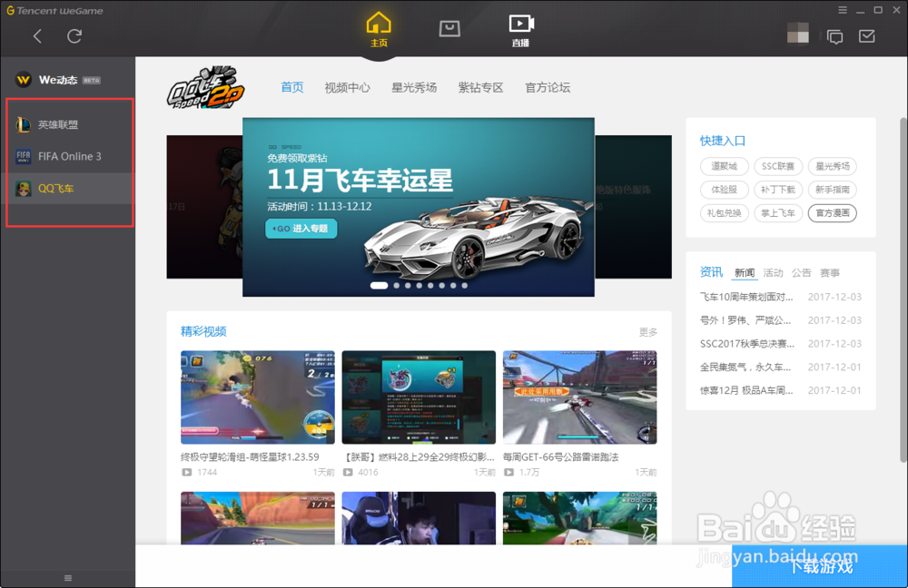Screen dimensions: 908x588
Task: Switch news panel to 赛事 tab
Action: pyautogui.click(x=830, y=272)
